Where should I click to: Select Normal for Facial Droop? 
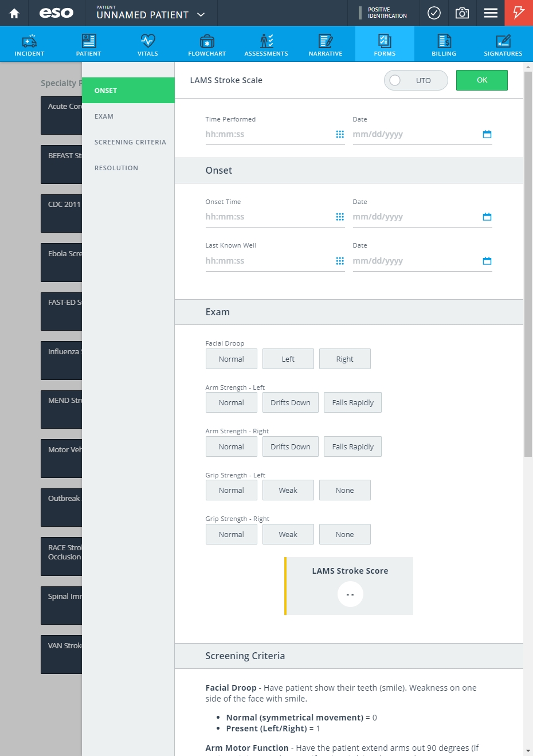point(232,359)
